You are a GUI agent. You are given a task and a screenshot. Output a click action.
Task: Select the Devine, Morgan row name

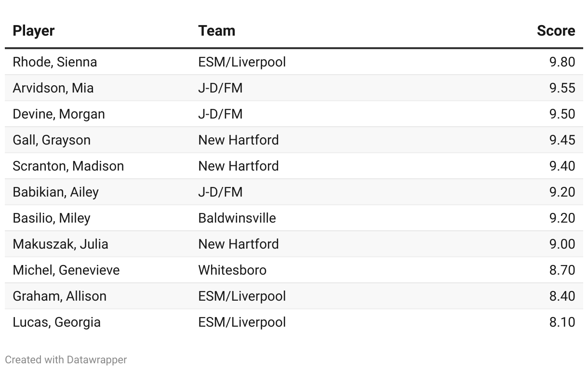click(x=59, y=114)
